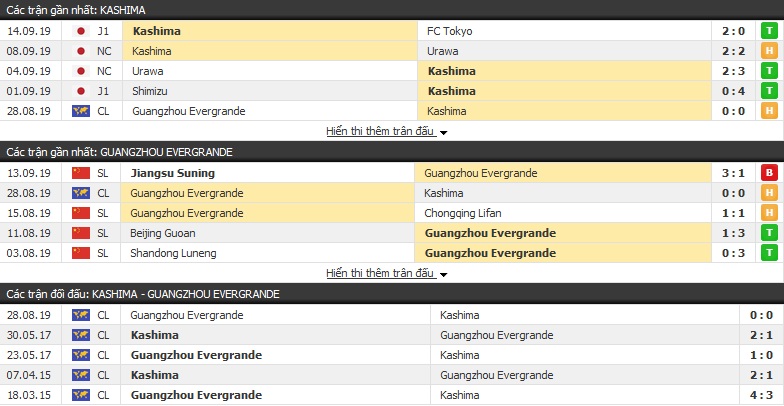The width and height of the screenshot is (784, 406).
Task: Select team name Jiangsu Suning
Action: pos(172,173)
